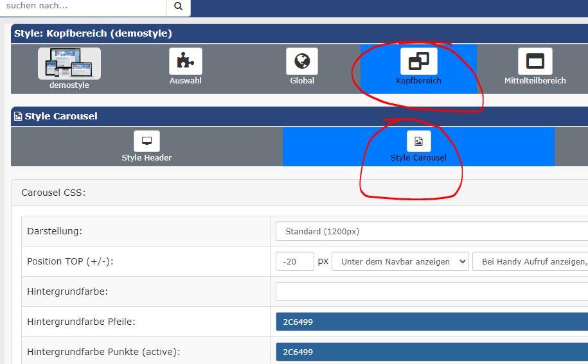Open the Mittelteilbereich window icon
Screen dimensions: 588x364
pyautogui.click(x=535, y=62)
